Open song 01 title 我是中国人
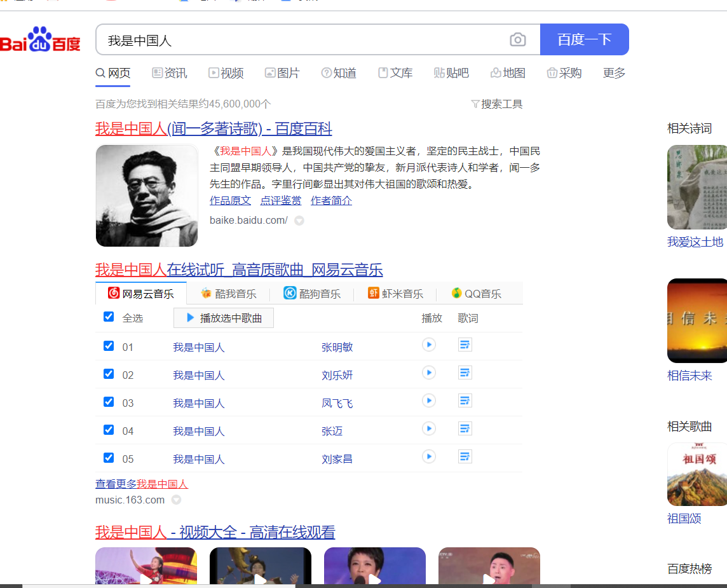727x588 pixels. (x=199, y=347)
